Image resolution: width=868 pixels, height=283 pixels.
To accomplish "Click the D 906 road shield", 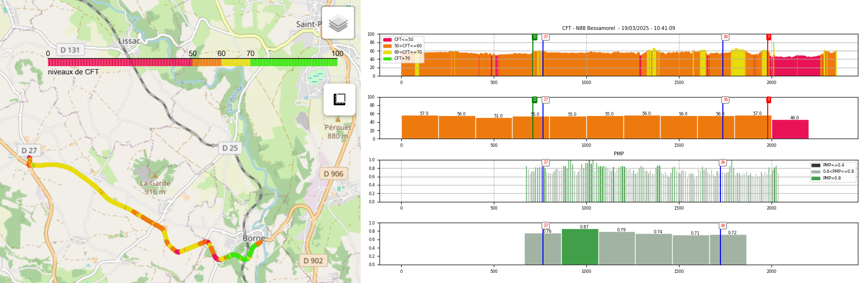I will [x=333, y=174].
